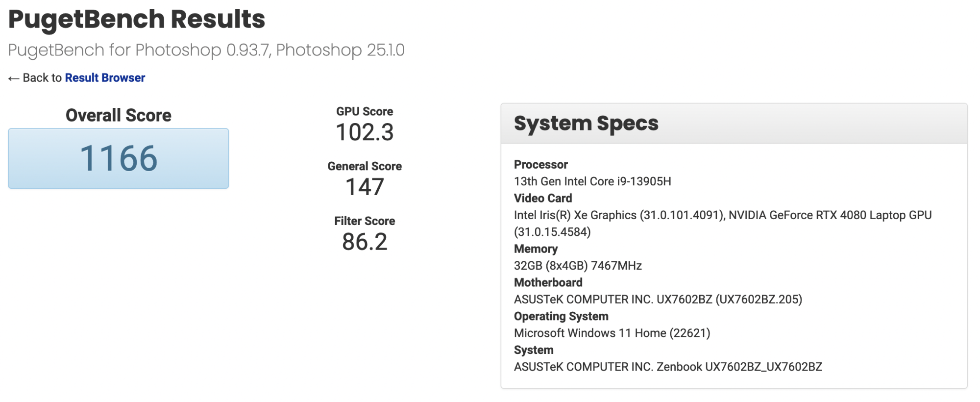Click the 32GB memory value text

[x=578, y=266]
